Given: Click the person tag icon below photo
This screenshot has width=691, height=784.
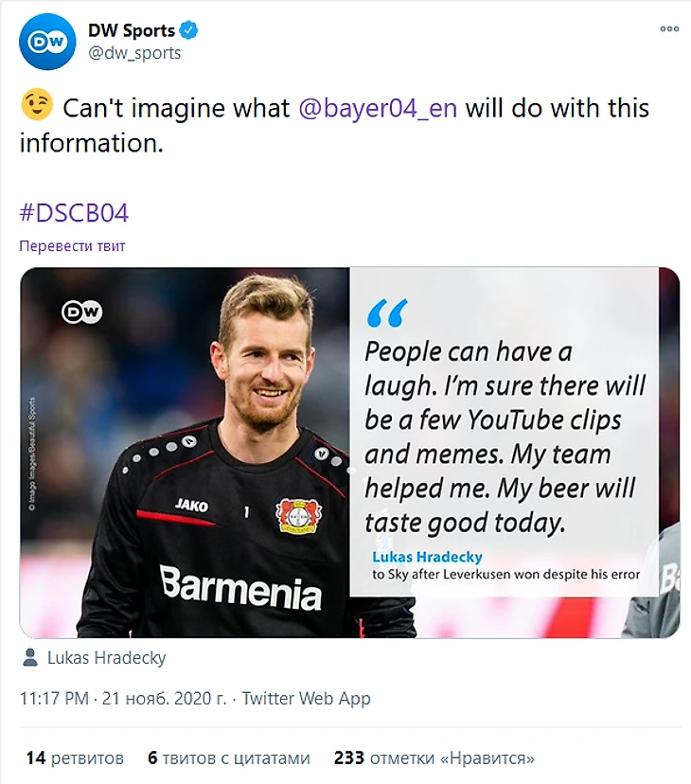Looking at the screenshot, I should (30, 657).
